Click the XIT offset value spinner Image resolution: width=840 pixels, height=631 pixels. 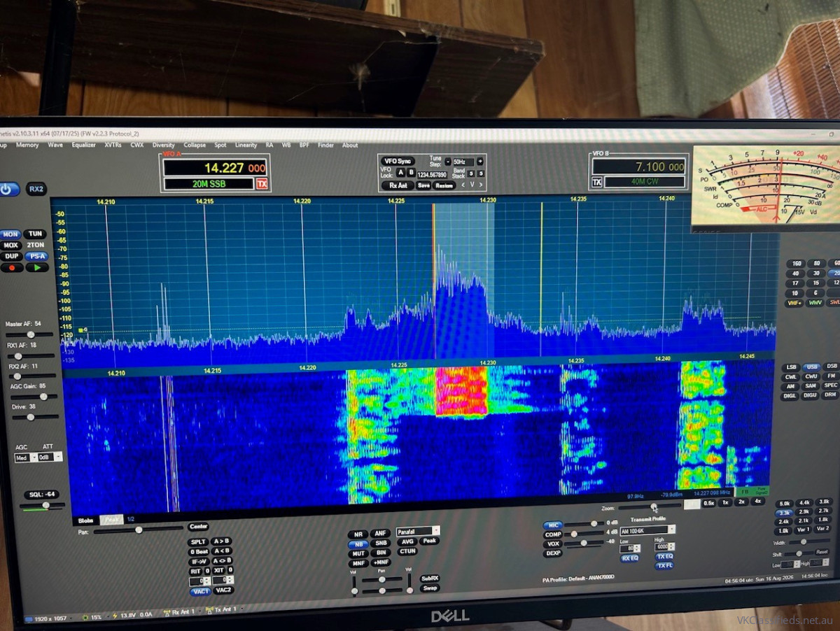tap(223, 580)
